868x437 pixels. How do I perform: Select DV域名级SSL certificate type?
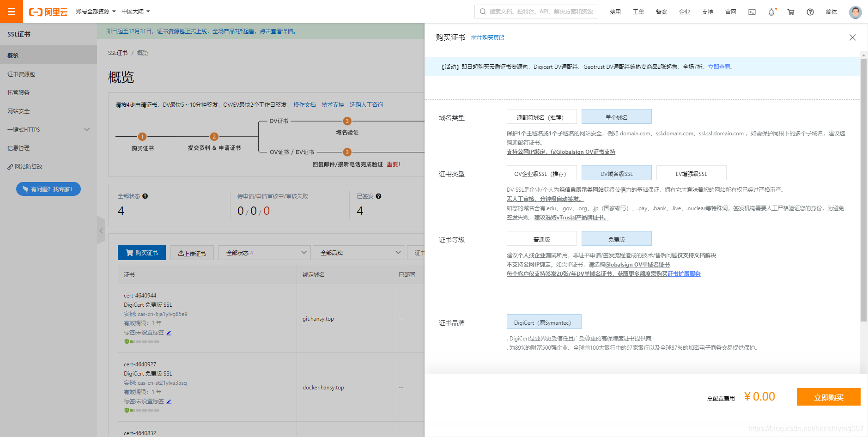point(616,173)
